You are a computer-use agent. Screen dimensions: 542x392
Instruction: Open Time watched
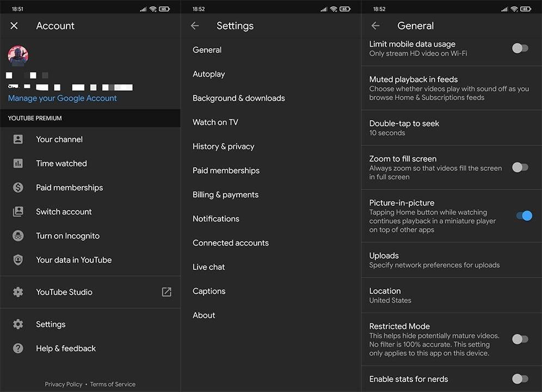pos(90,163)
